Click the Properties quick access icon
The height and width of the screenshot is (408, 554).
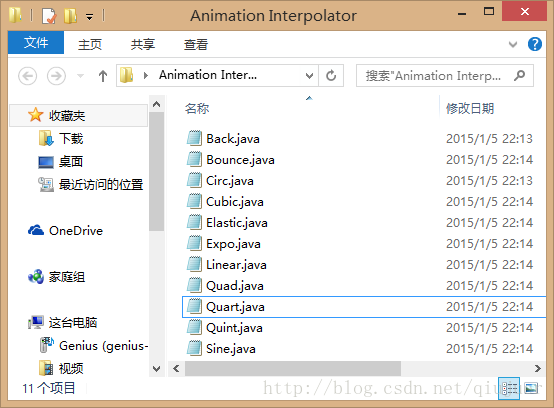49,16
